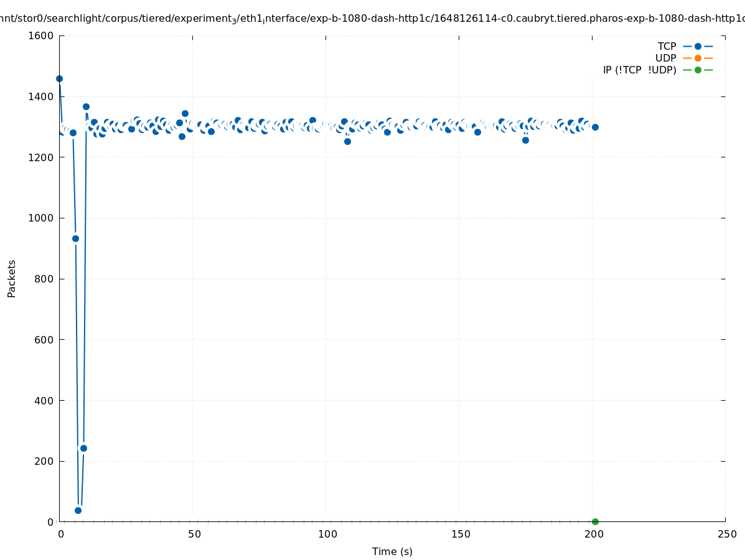Click the "Packets" y-axis label

(x=12, y=278)
